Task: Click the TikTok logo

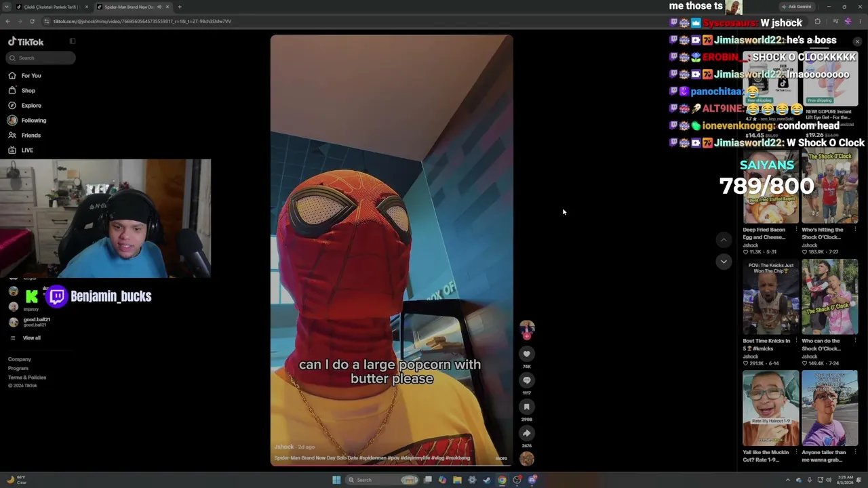Action: tap(26, 41)
